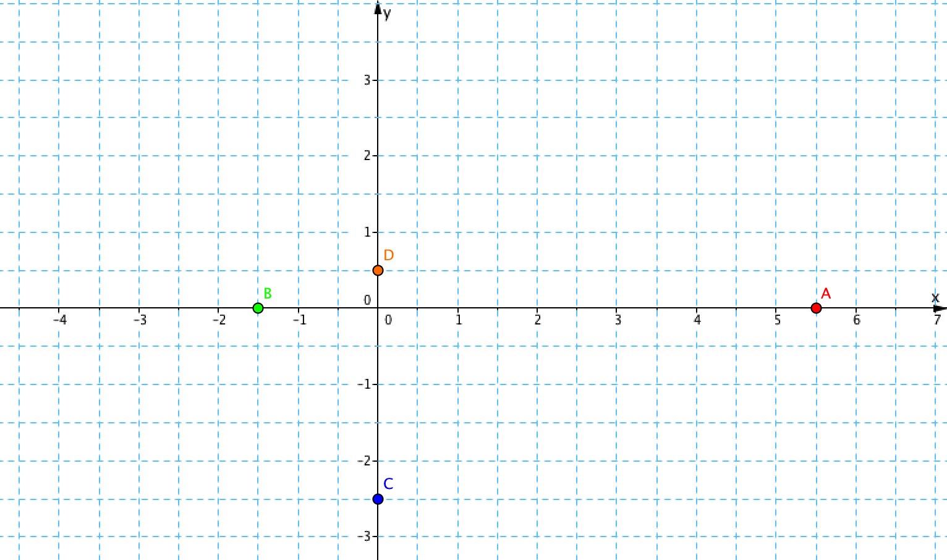Click the red point A
The image size is (947, 560).
point(816,308)
